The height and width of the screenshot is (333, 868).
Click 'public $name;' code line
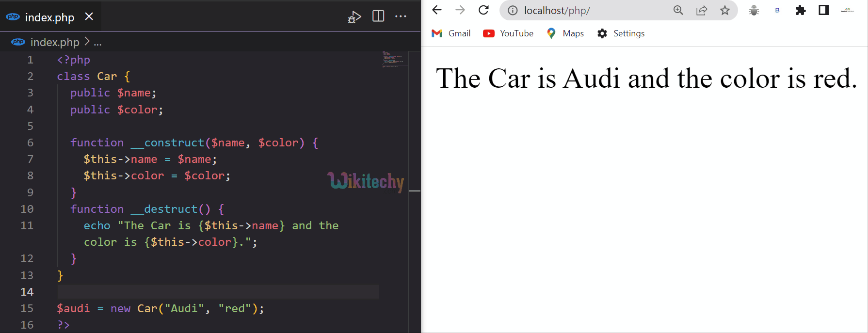[113, 93]
